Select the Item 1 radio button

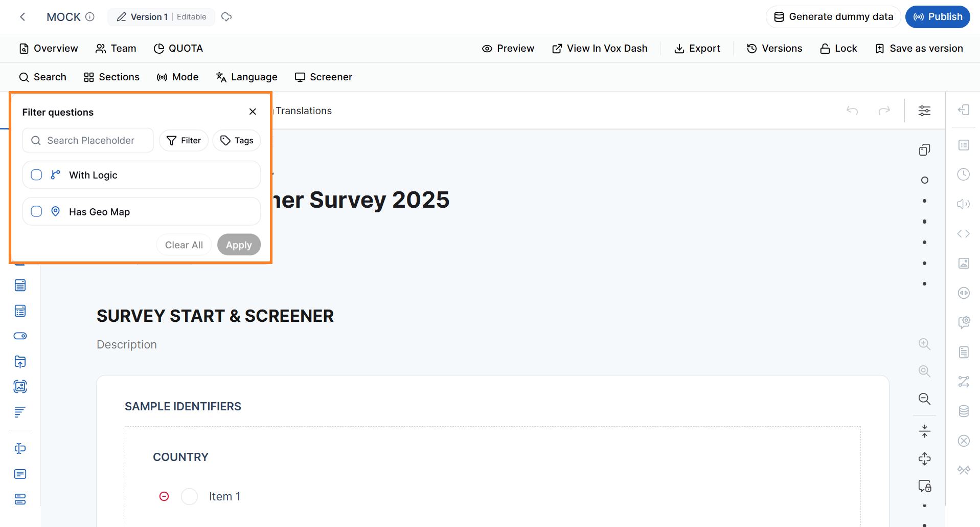(190, 496)
